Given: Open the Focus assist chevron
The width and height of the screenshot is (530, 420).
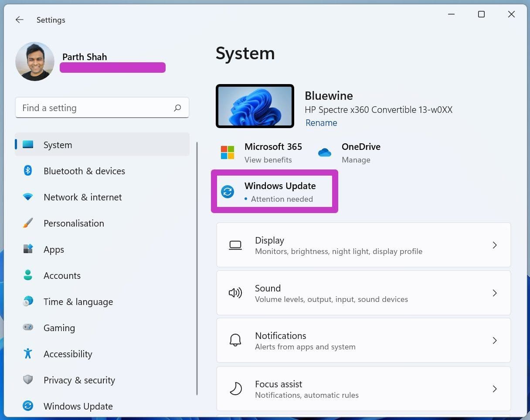Looking at the screenshot, I should click(x=495, y=388).
